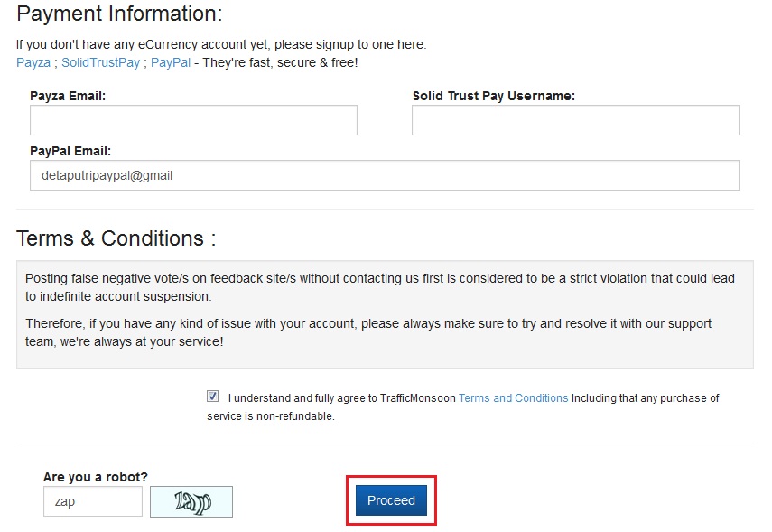Click the PayPal Email text box
This screenshot has width=772, height=532.
click(385, 175)
